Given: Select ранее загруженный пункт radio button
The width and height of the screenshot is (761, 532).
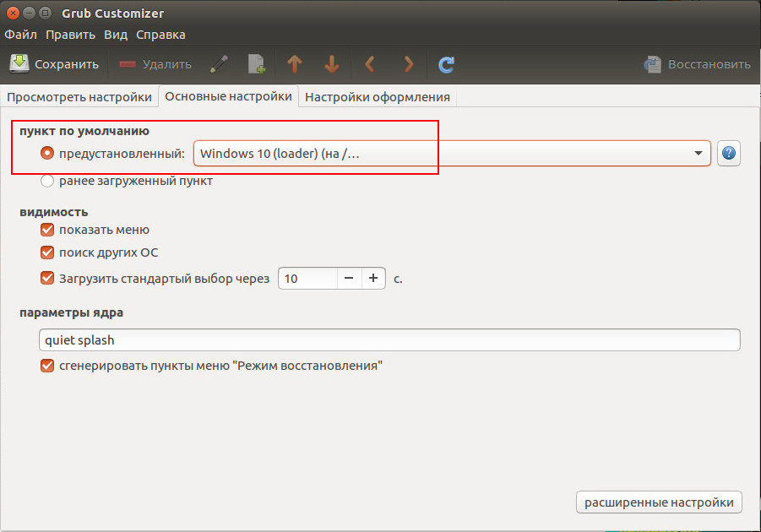Looking at the screenshot, I should [x=47, y=181].
